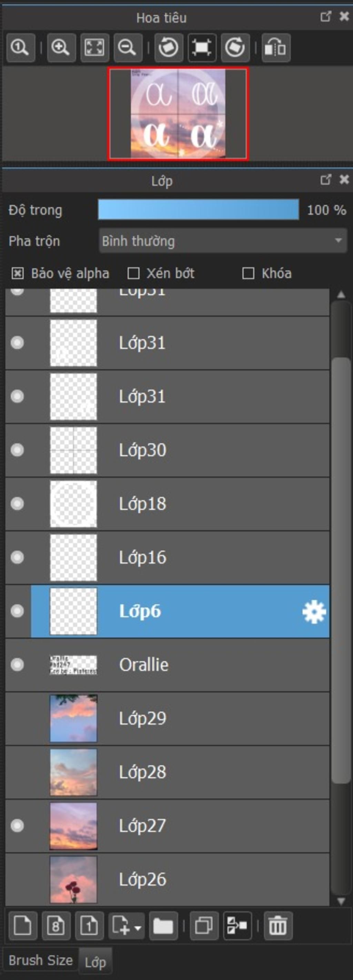This screenshot has width=353, height=980.
Task: Enable the Xén bớt checkbox
Action: point(133,273)
